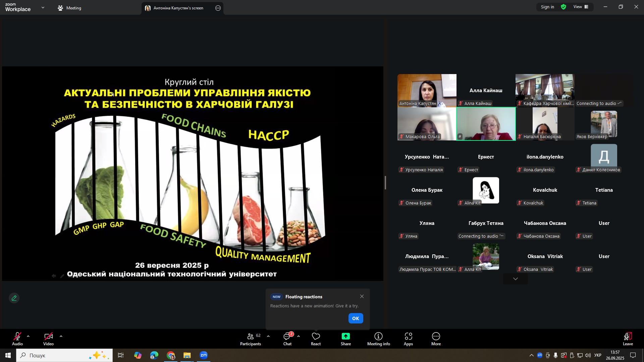Switch to the Meeting tab
Image resolution: width=644 pixels, height=362 pixels.
(70, 8)
